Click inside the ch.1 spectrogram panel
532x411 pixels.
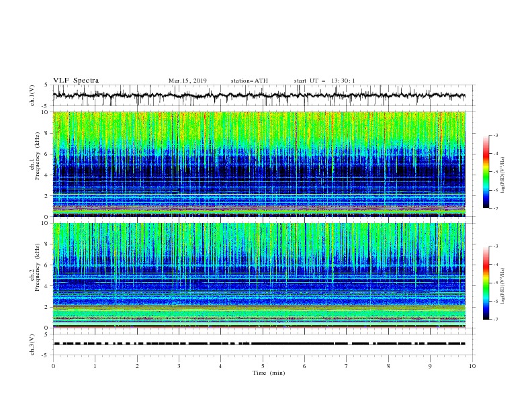pyautogui.click(x=259, y=164)
